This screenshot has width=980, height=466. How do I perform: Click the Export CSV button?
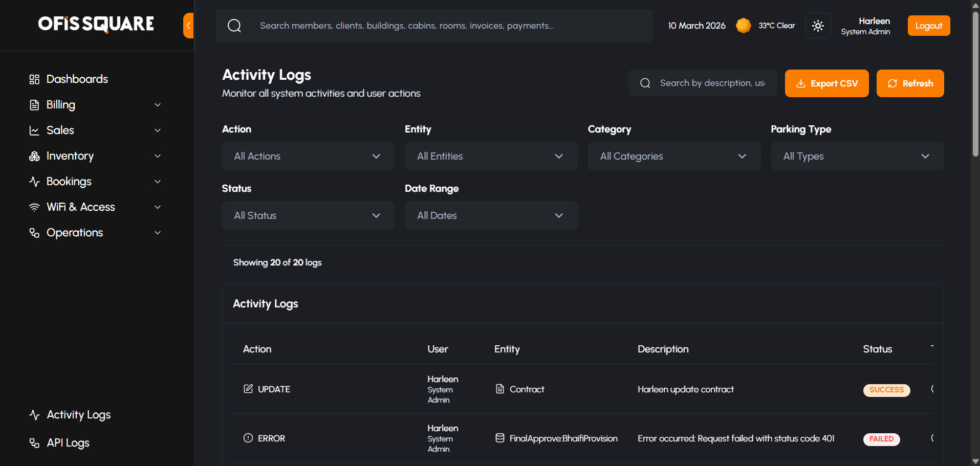pyautogui.click(x=826, y=83)
